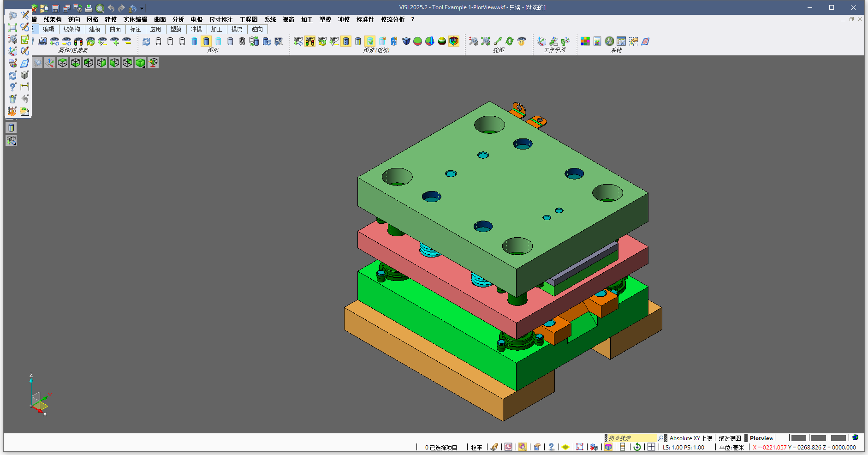The height and width of the screenshot is (455, 868).
Task: Click the green and red sphere icon
Action: (x=418, y=42)
